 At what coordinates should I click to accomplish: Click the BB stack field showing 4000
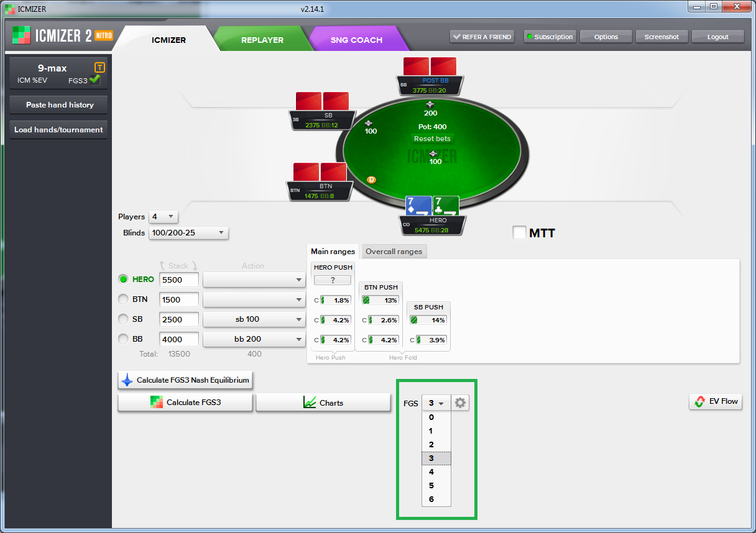pyautogui.click(x=179, y=339)
